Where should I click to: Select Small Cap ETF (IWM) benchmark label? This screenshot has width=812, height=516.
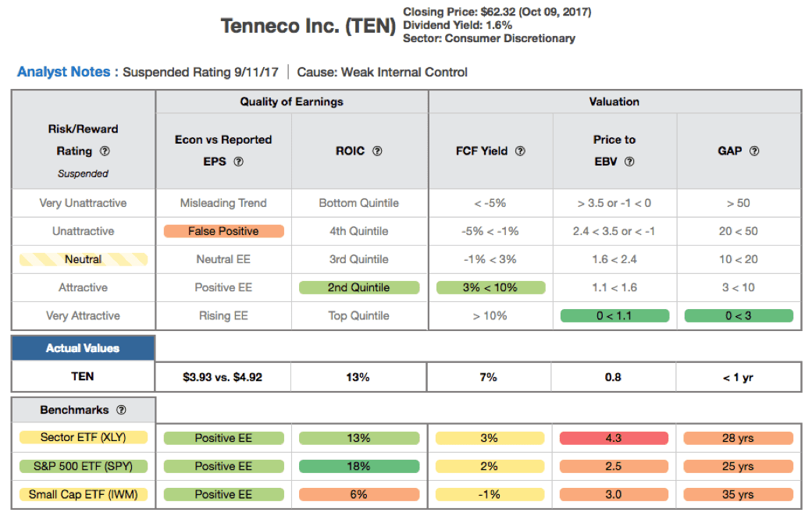click(x=84, y=494)
